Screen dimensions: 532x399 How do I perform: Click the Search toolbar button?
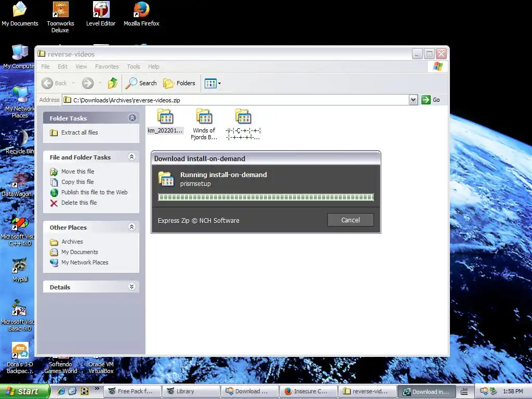click(141, 83)
